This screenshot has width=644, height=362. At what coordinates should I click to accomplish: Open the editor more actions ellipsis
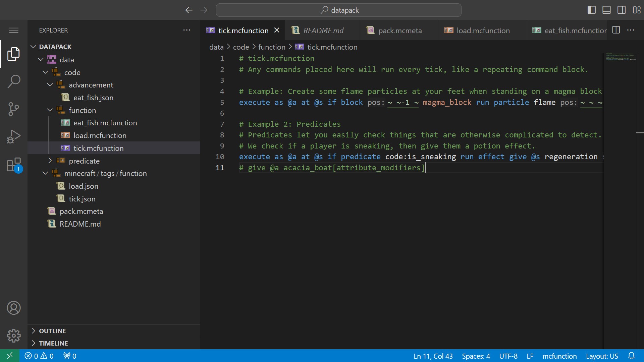631,30
